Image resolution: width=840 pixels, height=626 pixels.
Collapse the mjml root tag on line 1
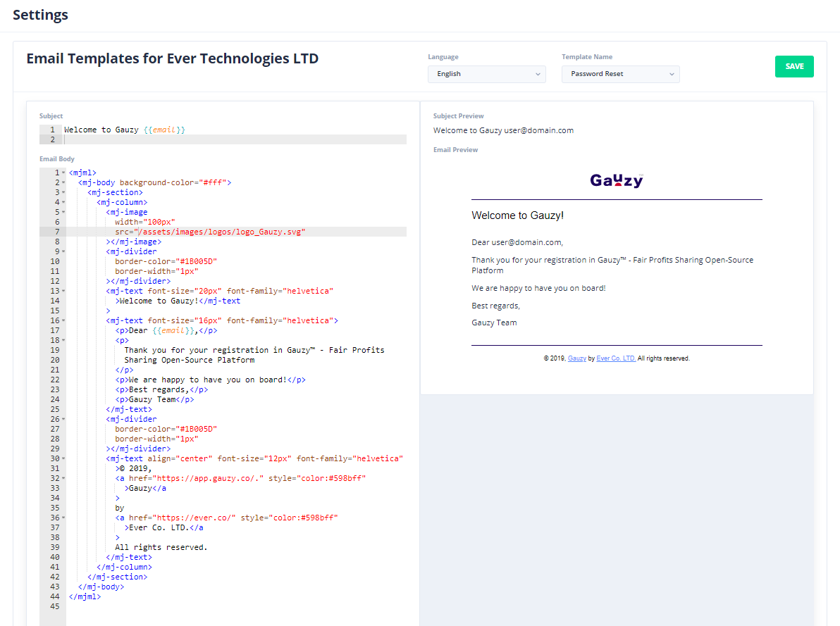(x=63, y=173)
